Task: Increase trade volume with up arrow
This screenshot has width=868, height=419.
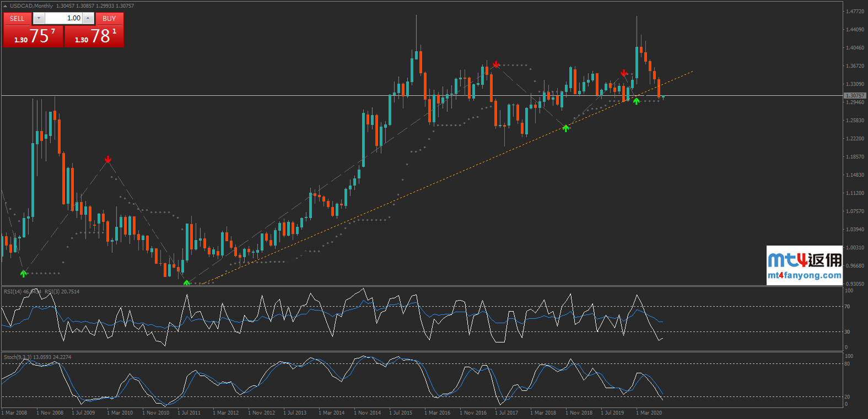Action: (88, 18)
